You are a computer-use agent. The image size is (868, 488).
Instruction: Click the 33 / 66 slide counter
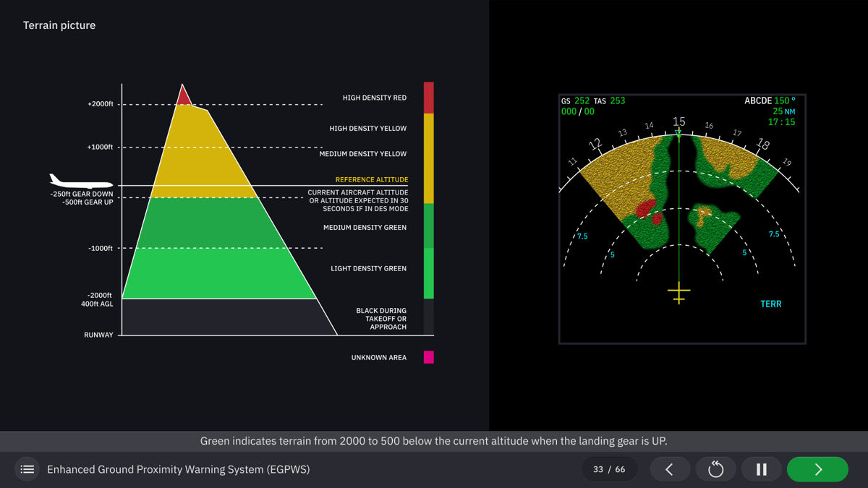tap(609, 469)
